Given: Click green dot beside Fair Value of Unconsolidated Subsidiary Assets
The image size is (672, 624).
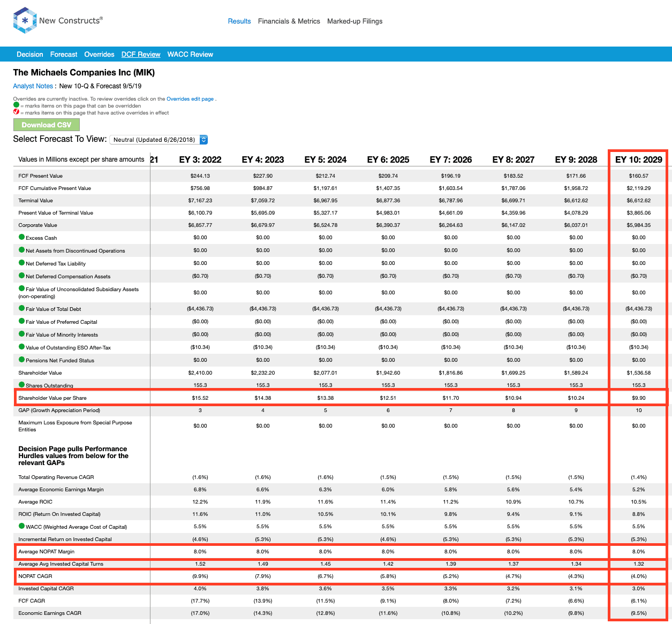Looking at the screenshot, I should [21, 288].
